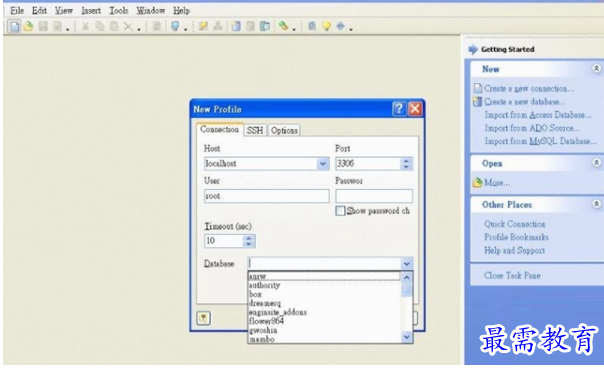
Task: Click the Password input field
Action: pos(374,196)
